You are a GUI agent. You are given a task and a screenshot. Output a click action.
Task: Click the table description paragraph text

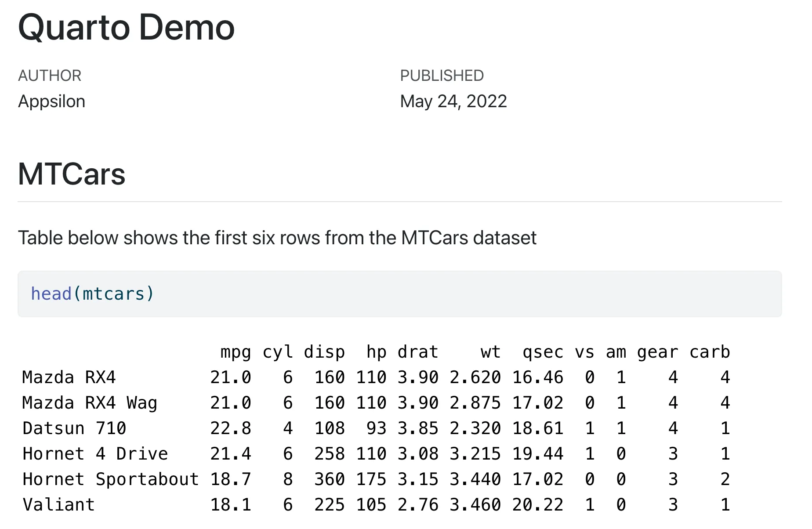tap(277, 238)
